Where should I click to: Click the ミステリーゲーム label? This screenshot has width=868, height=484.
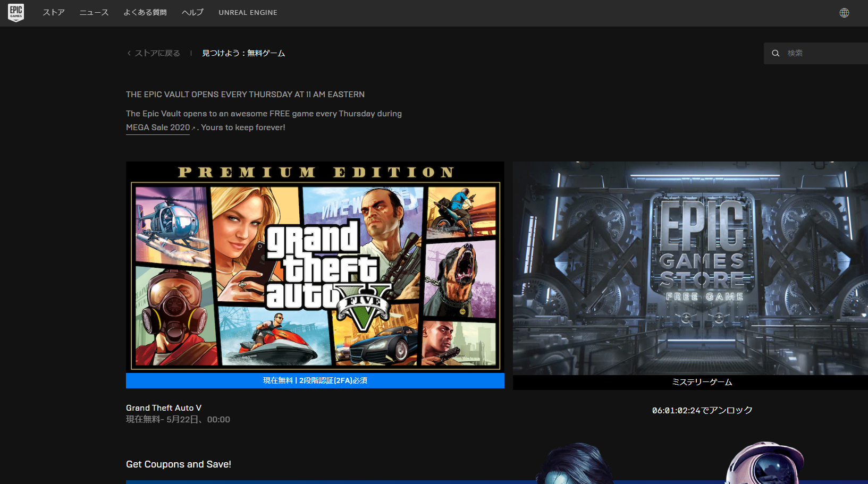tap(702, 382)
